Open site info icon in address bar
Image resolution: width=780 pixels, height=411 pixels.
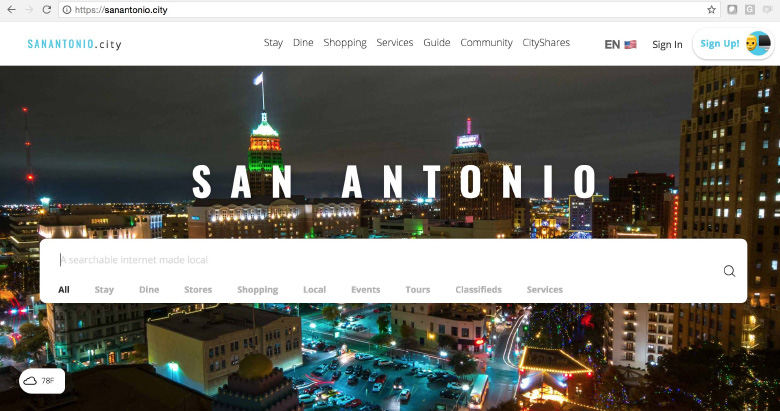[67, 10]
